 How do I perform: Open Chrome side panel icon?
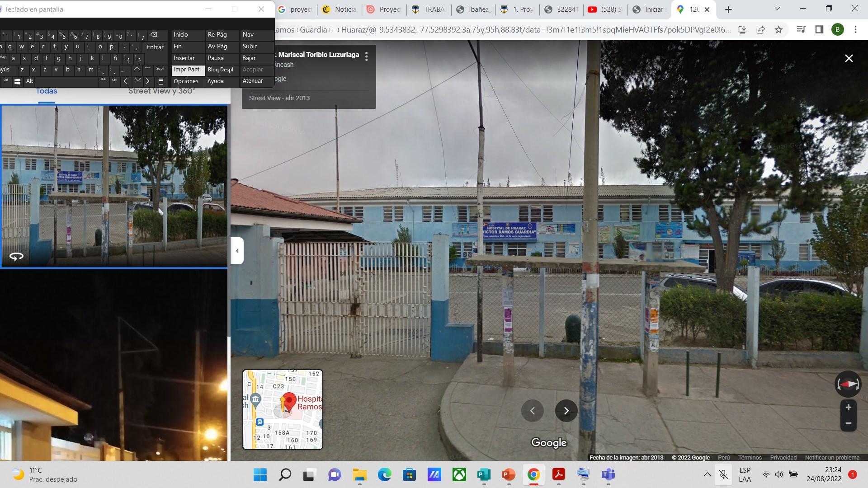819,30
